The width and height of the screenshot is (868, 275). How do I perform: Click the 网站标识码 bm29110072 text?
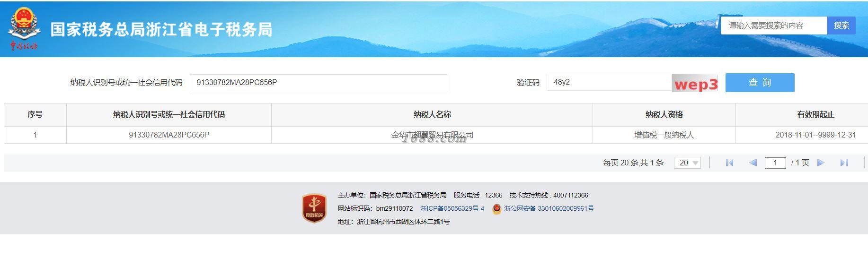[375, 208]
